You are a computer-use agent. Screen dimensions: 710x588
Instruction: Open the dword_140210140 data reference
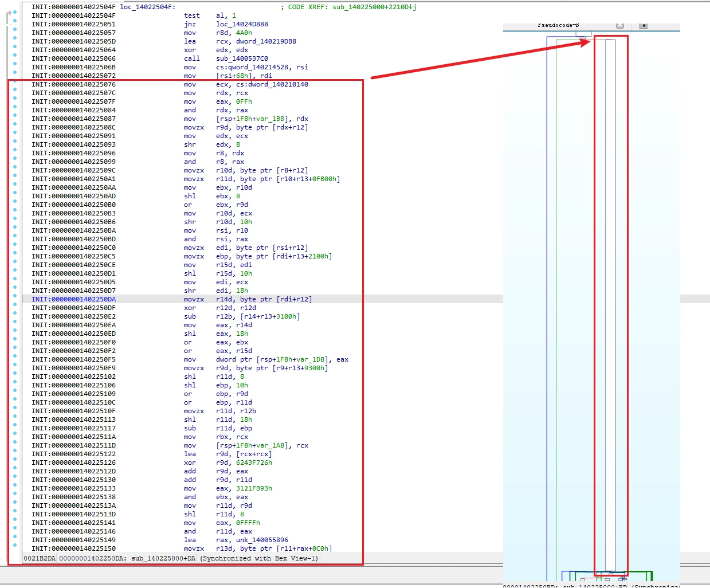pyautogui.click(x=278, y=84)
